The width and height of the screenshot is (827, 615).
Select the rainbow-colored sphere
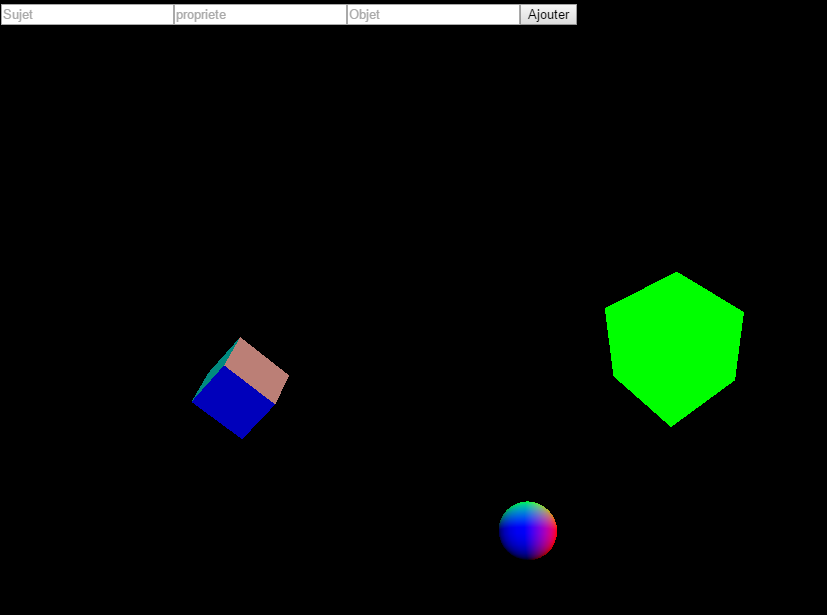[x=528, y=530]
